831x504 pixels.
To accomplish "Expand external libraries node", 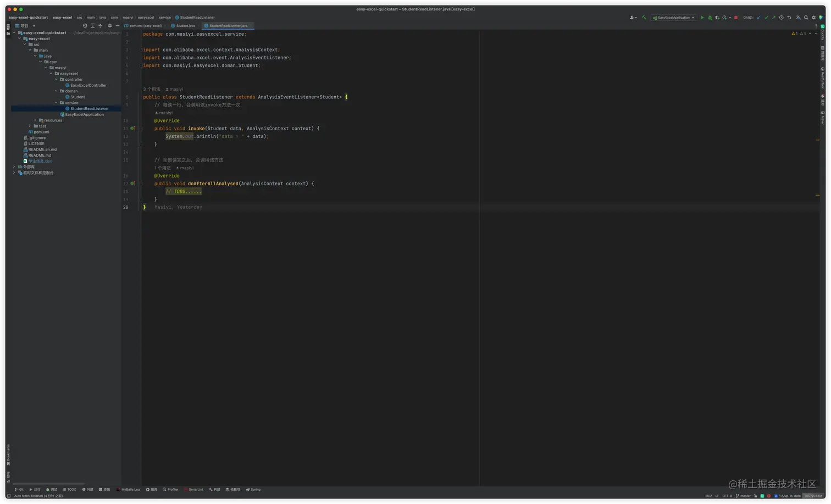I will [14, 167].
